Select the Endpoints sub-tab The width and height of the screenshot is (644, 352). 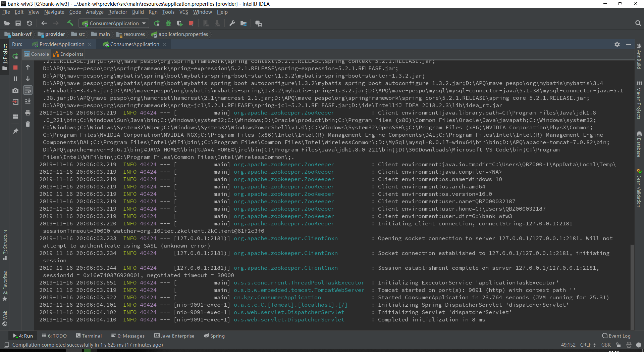pyautogui.click(x=68, y=54)
